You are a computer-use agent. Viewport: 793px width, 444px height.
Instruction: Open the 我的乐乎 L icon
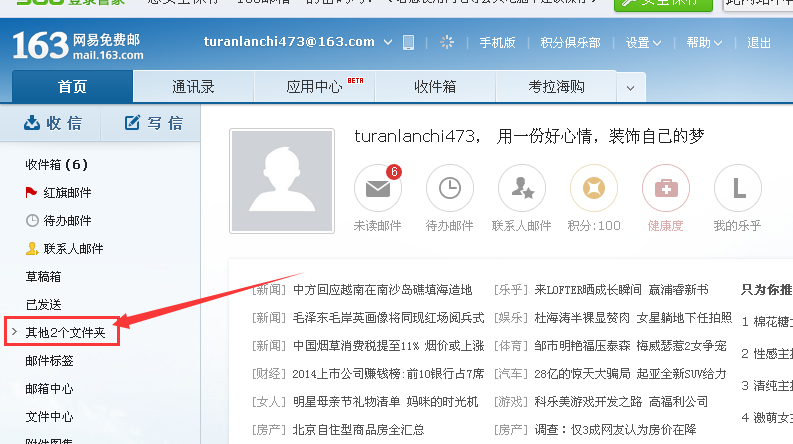[x=738, y=188]
